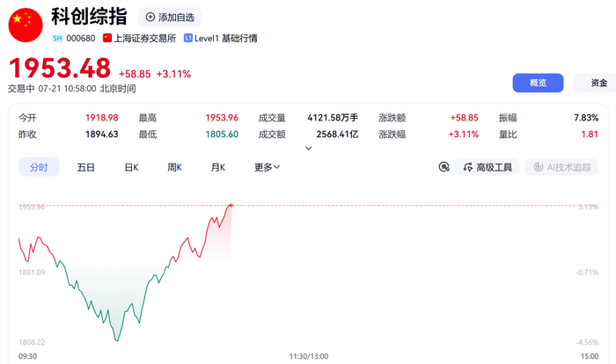The height and width of the screenshot is (364, 616).
Task: Click the 振幅 value 7.83%
Action: point(586,118)
